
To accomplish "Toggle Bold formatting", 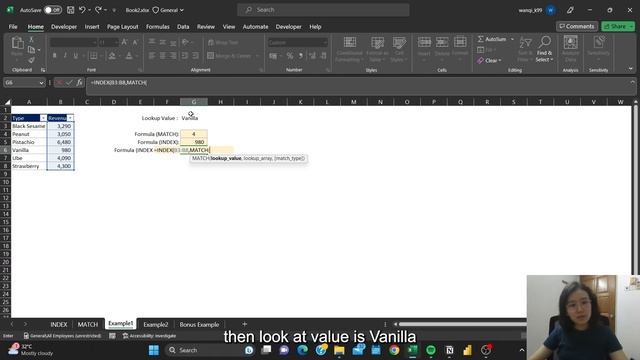I will click(54, 56).
